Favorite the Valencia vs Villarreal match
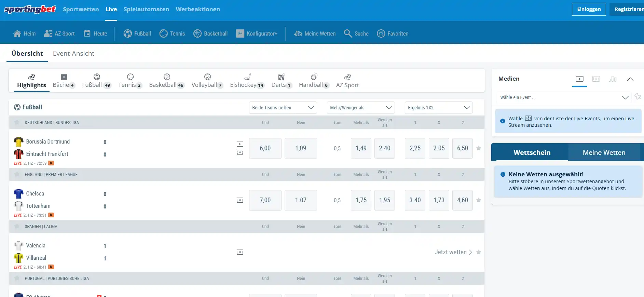This screenshot has width=644, height=297. [479, 252]
